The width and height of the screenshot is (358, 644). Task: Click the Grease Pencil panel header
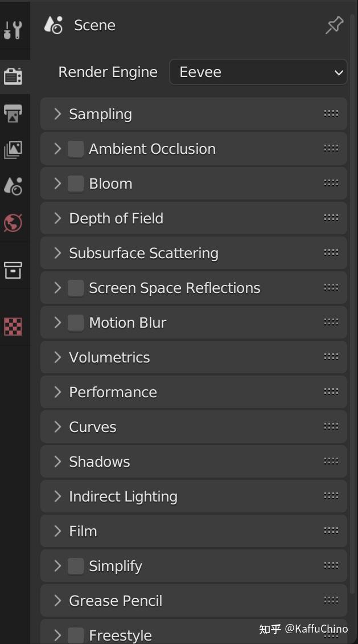(x=116, y=601)
